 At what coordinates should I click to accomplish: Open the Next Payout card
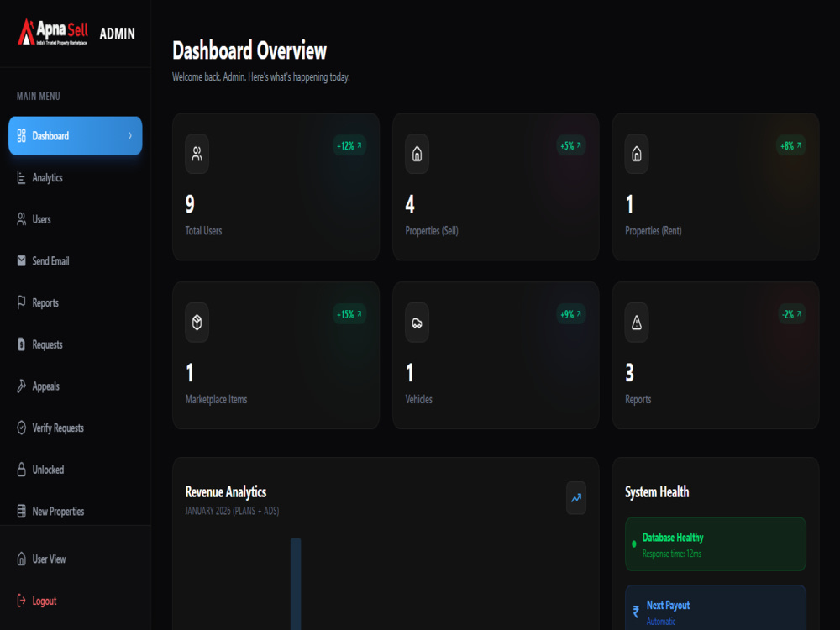pos(715,607)
